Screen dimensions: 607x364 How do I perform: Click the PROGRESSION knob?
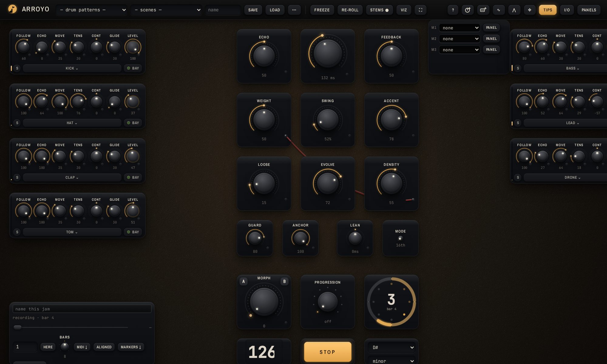point(327,302)
